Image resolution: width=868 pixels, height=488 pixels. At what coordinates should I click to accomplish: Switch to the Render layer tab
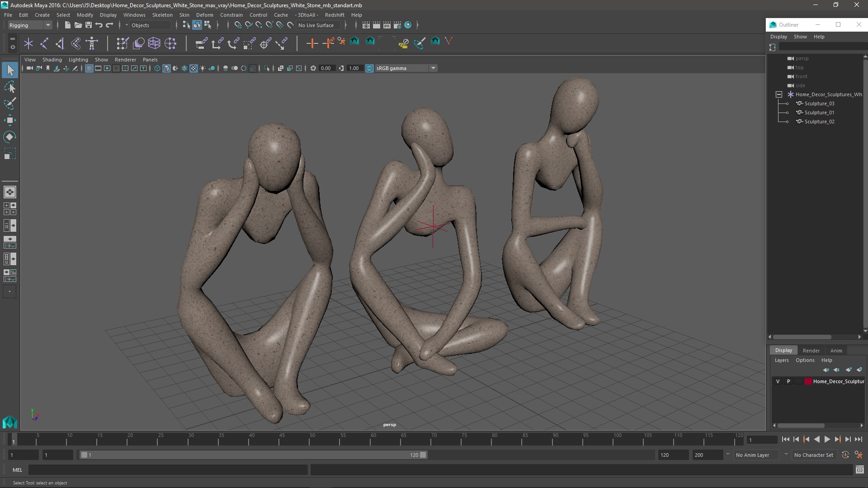pos(811,351)
